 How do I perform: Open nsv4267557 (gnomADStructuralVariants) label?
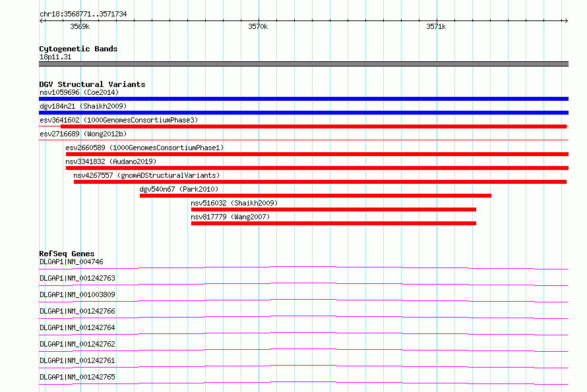[146, 175]
